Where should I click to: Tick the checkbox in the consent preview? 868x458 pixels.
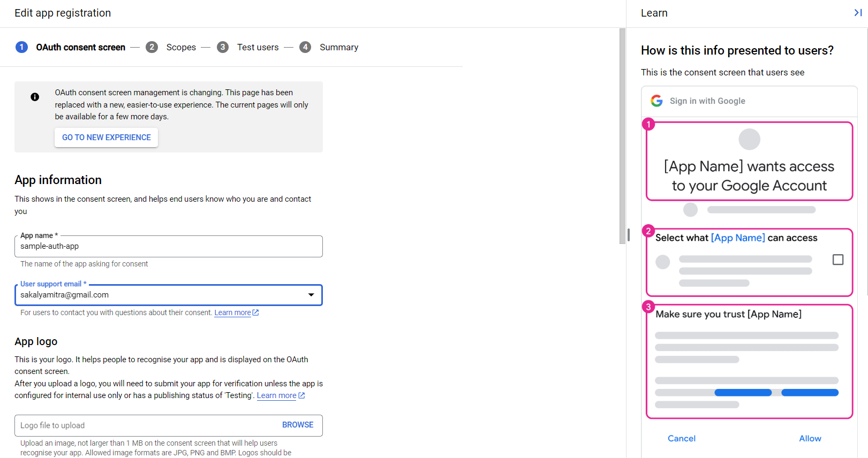[x=838, y=259]
